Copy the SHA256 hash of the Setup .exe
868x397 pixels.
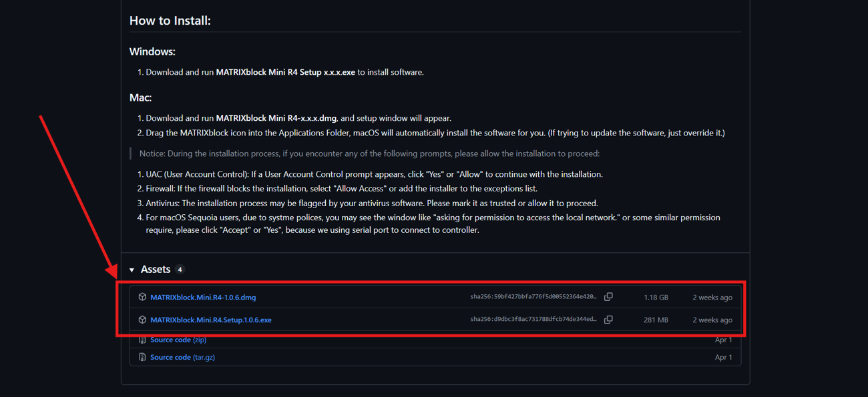608,320
